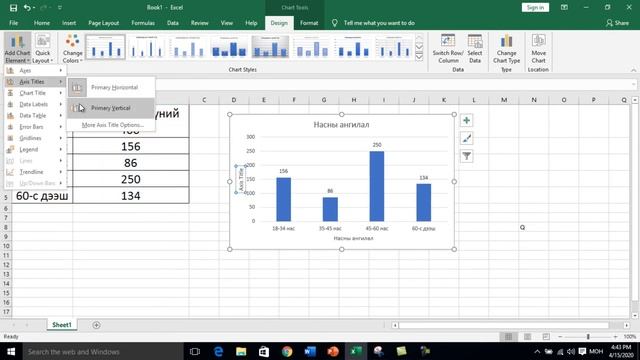The width and height of the screenshot is (640, 360).
Task: Click the tallest bar labeled 250
Action: 377,186
